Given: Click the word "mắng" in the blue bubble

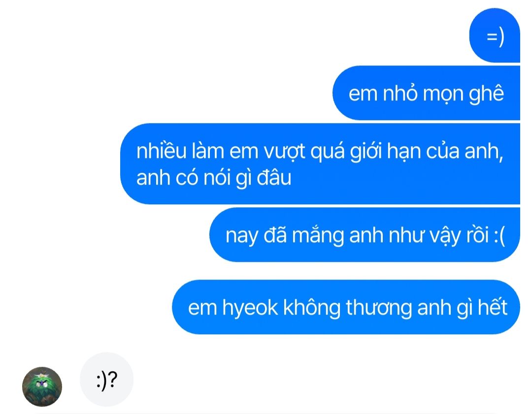Looking at the screenshot, I should (318, 235).
